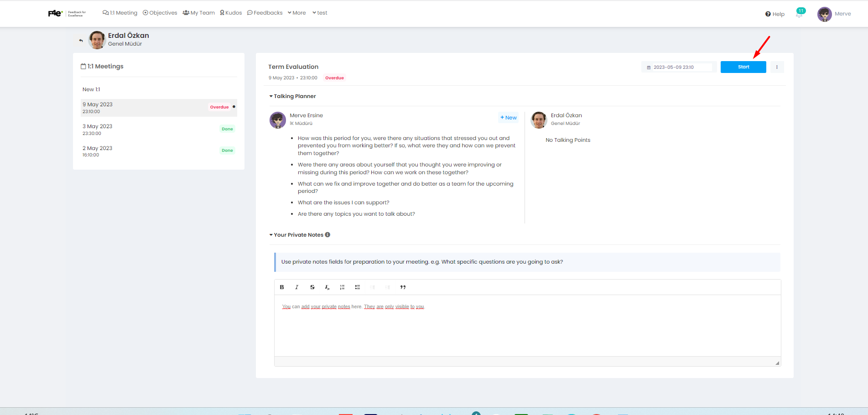Image resolution: width=868 pixels, height=415 pixels.
Task: Open the notifications bell
Action: (799, 14)
